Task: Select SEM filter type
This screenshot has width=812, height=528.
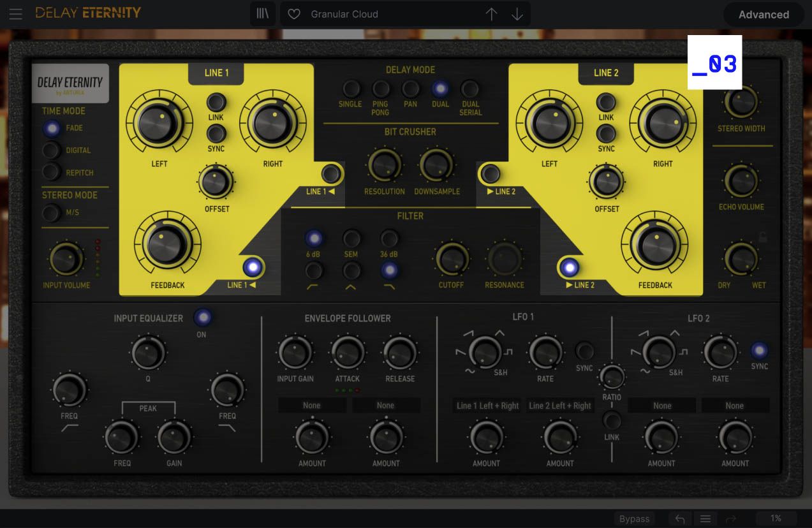Action: pyautogui.click(x=351, y=238)
